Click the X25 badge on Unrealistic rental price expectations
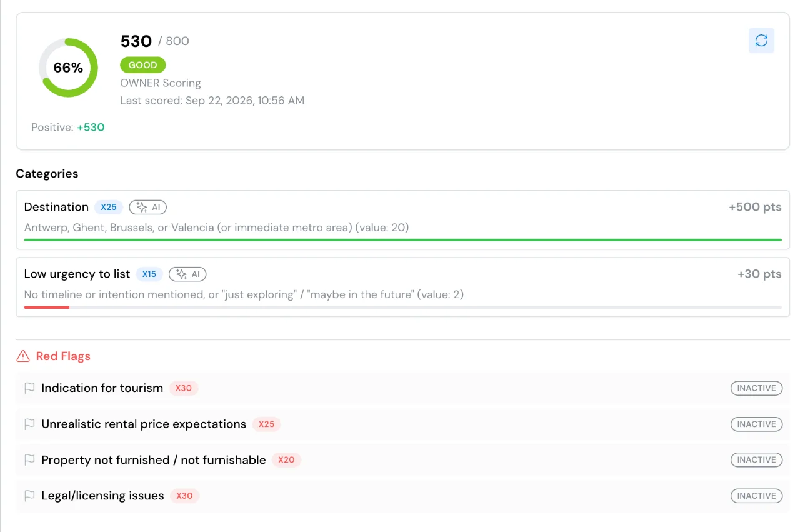This screenshot has width=805, height=532. pos(267,424)
